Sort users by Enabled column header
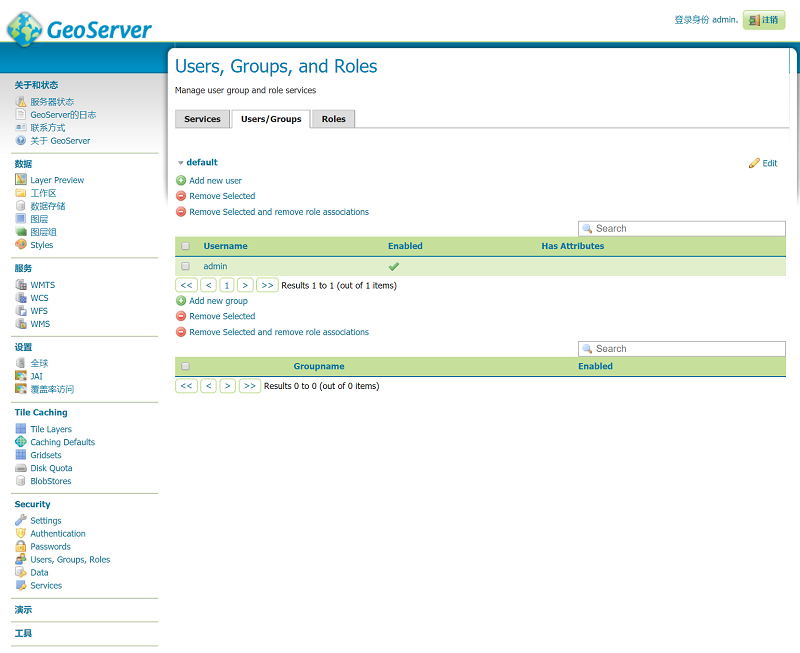Viewport: 800px width, 653px height. pyautogui.click(x=405, y=246)
